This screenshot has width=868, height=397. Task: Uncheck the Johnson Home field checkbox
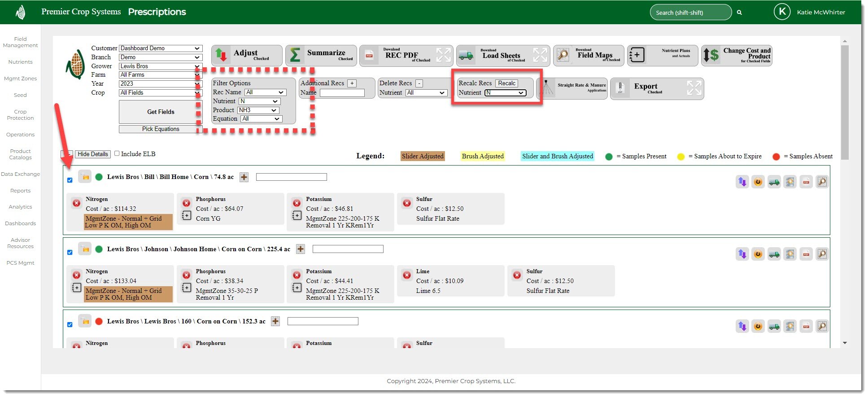[70, 253]
